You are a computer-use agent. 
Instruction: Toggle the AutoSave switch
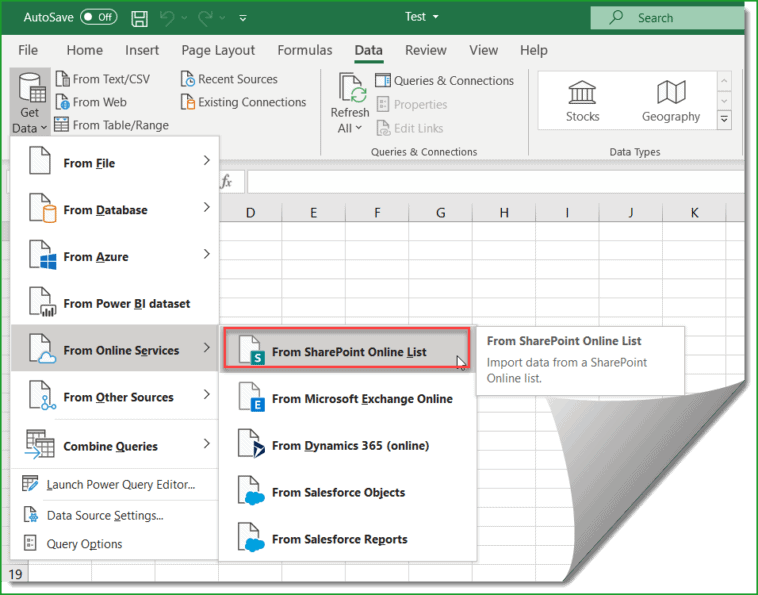click(99, 17)
